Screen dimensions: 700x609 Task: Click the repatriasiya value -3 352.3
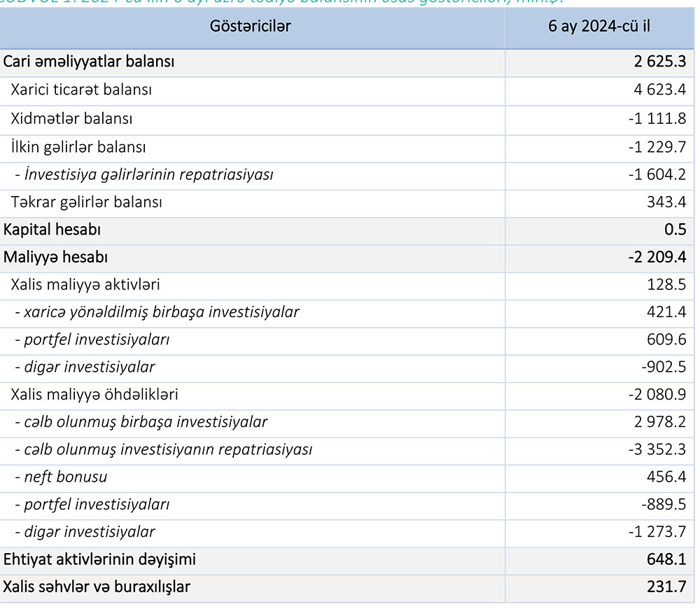coord(657,449)
